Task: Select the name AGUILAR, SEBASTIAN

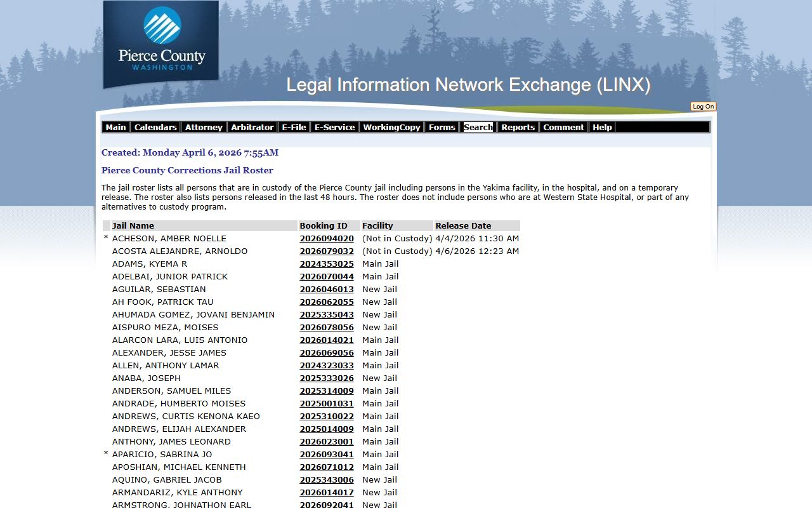Action: point(159,290)
